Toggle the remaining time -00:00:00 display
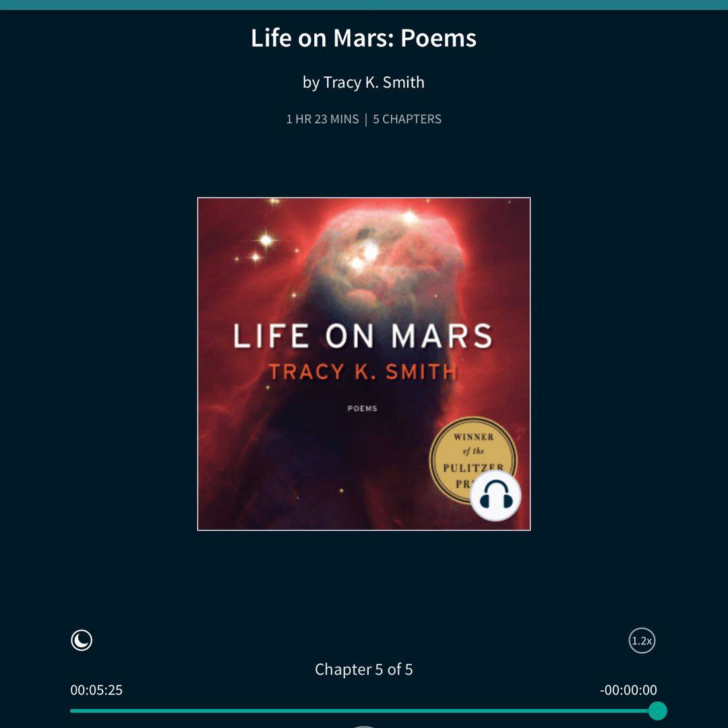 [x=629, y=690]
